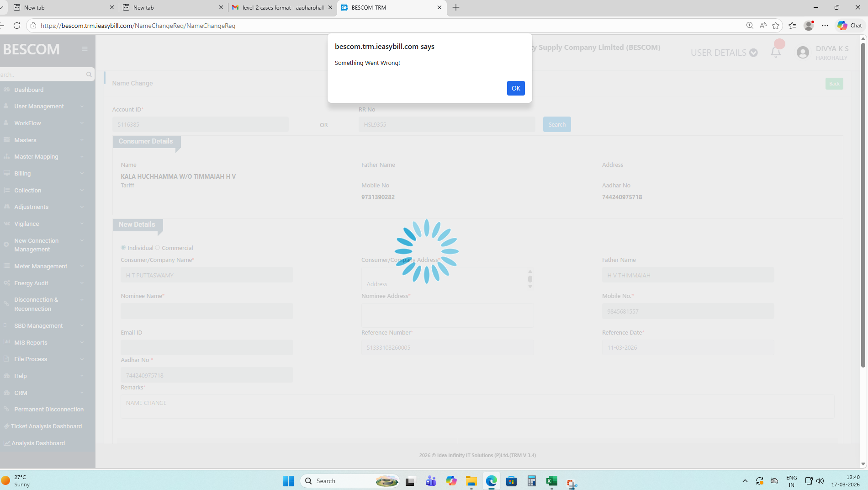Screen dimensions: 868x490
Task: Click the Account ID input field
Action: point(201,124)
